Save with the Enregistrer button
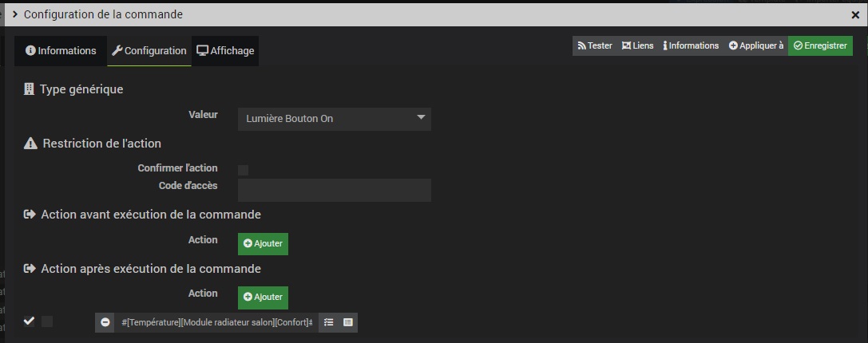The image size is (868, 343). [x=820, y=46]
